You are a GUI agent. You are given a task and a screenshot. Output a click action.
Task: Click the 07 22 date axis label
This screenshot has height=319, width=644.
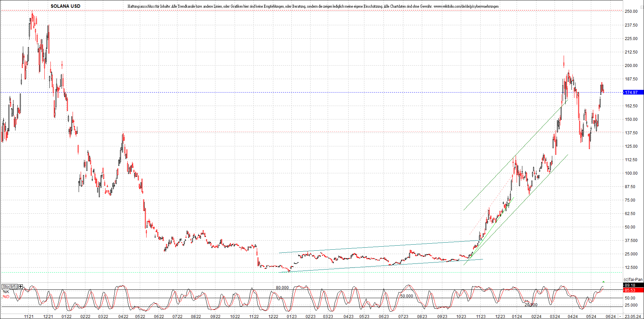coord(177,317)
